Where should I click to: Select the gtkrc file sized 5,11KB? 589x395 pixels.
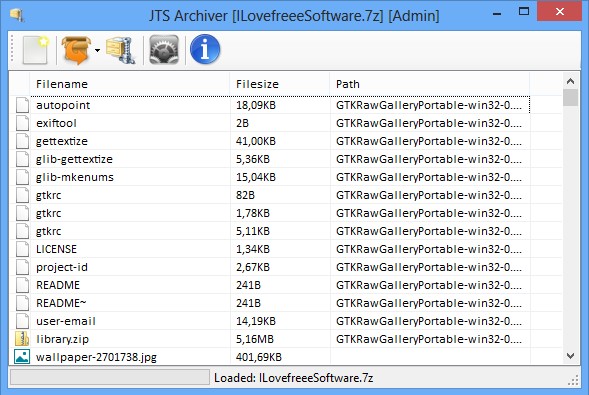pyautogui.click(x=48, y=231)
